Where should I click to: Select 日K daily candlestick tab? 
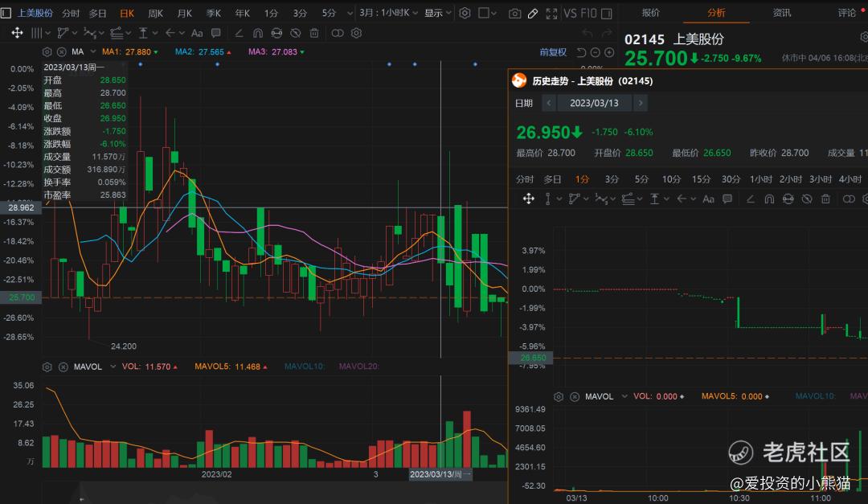127,13
